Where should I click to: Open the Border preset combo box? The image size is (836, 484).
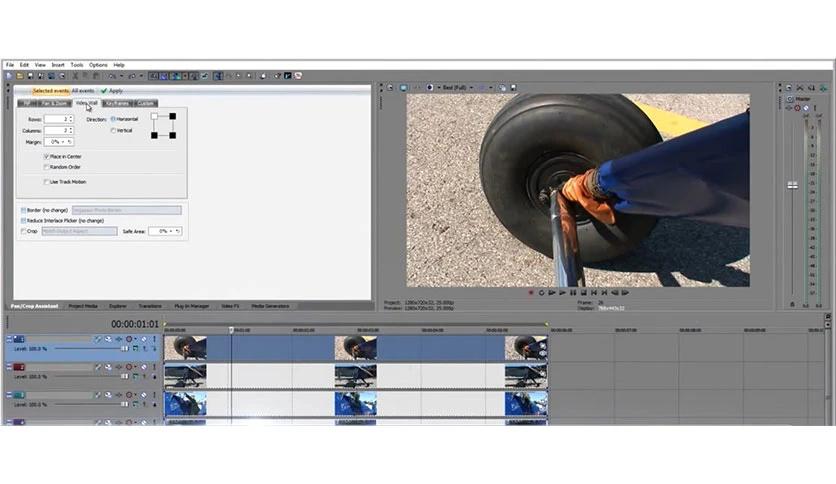(127, 210)
